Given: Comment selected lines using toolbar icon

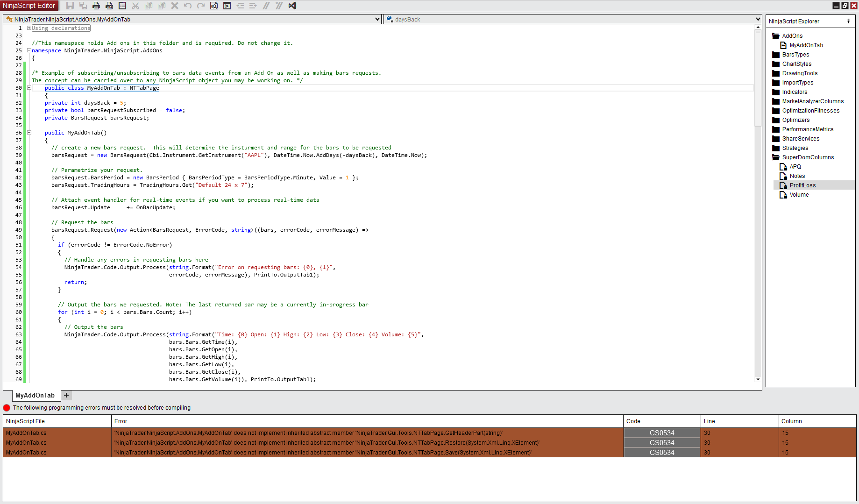Looking at the screenshot, I should pos(266,6).
